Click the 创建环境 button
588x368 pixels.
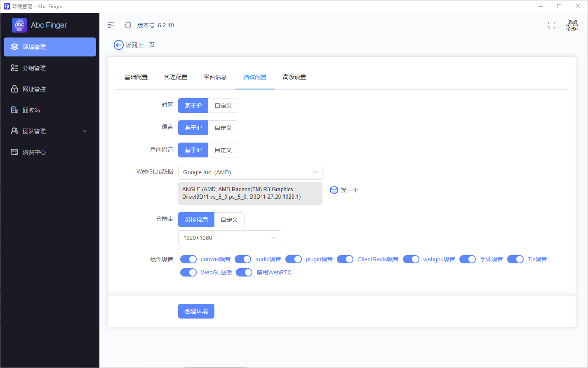[196, 311]
